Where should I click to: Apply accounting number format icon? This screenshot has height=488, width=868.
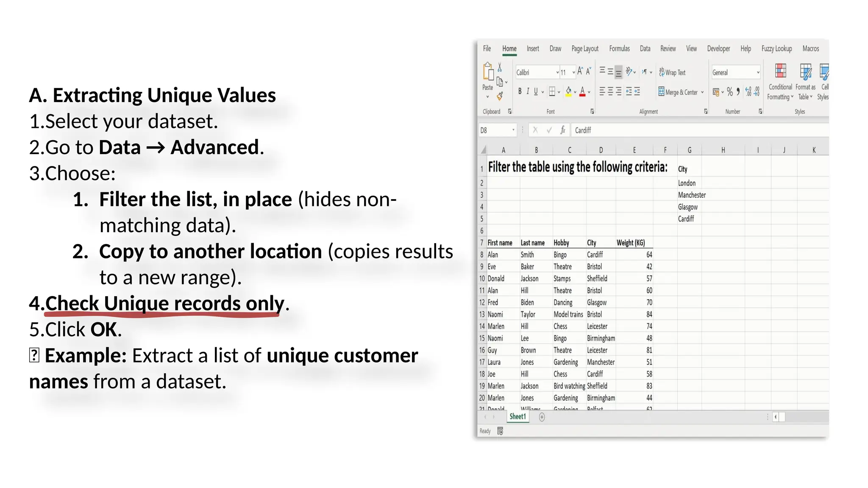(716, 92)
